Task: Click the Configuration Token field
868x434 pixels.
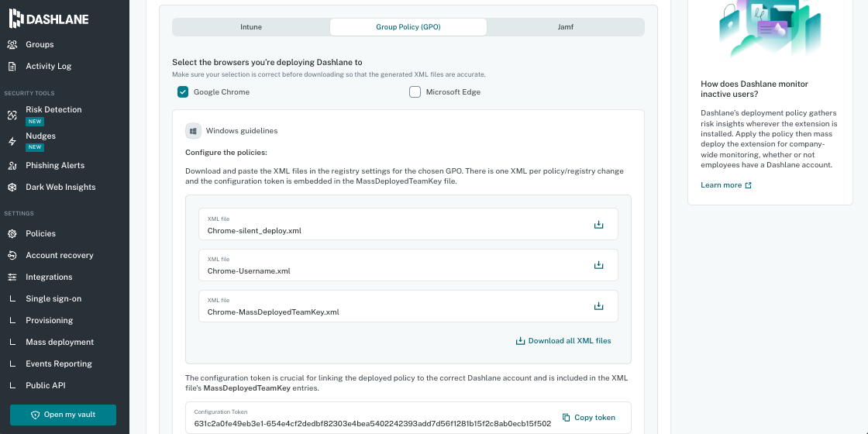Action: (372, 423)
